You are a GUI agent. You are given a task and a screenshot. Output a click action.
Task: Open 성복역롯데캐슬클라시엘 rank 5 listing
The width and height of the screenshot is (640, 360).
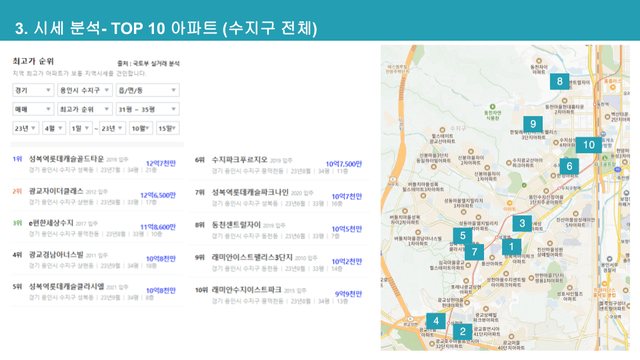point(66,287)
